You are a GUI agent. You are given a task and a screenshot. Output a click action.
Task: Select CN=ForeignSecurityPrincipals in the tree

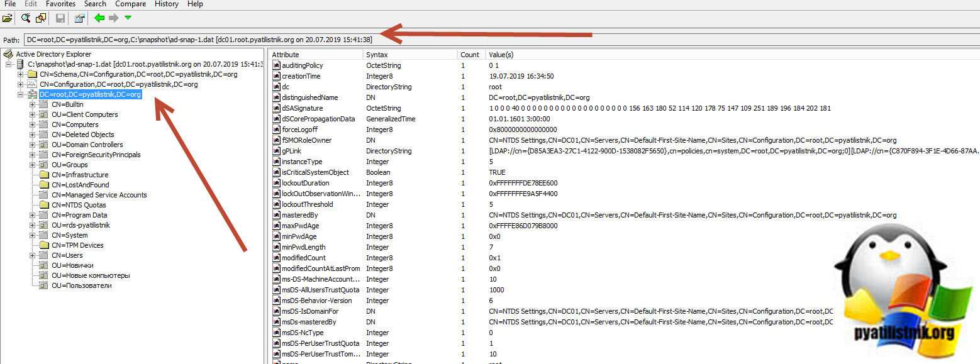pyautogui.click(x=96, y=155)
